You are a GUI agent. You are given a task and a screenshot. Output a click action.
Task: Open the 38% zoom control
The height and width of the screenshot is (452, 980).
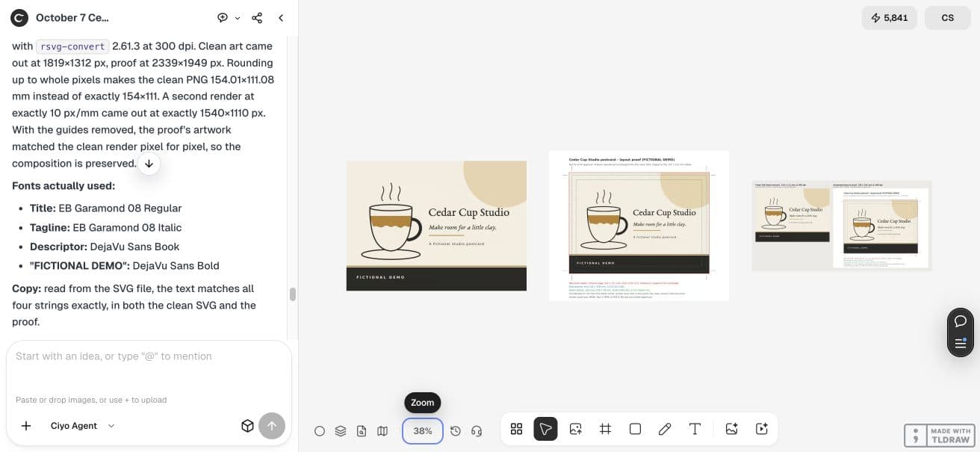(423, 431)
